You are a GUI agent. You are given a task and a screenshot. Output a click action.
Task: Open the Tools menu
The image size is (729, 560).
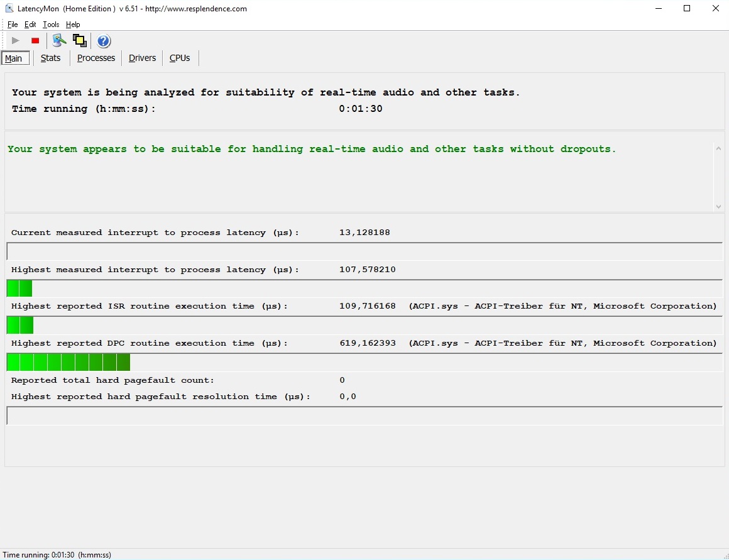(51, 25)
